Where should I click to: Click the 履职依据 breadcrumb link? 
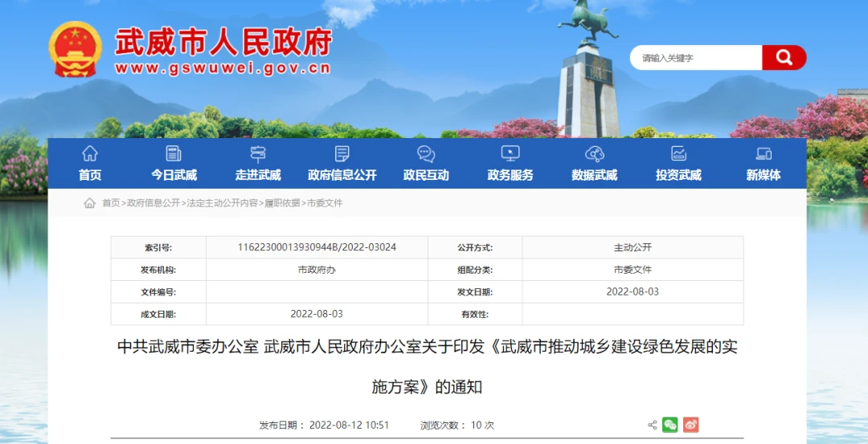(282, 203)
